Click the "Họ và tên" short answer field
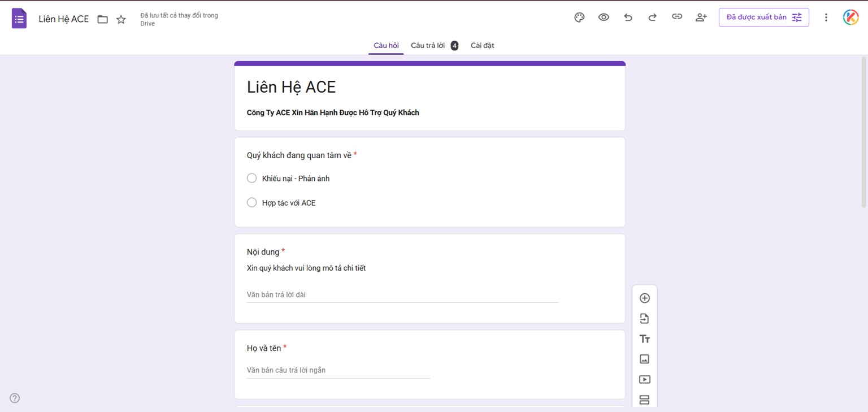 338,371
